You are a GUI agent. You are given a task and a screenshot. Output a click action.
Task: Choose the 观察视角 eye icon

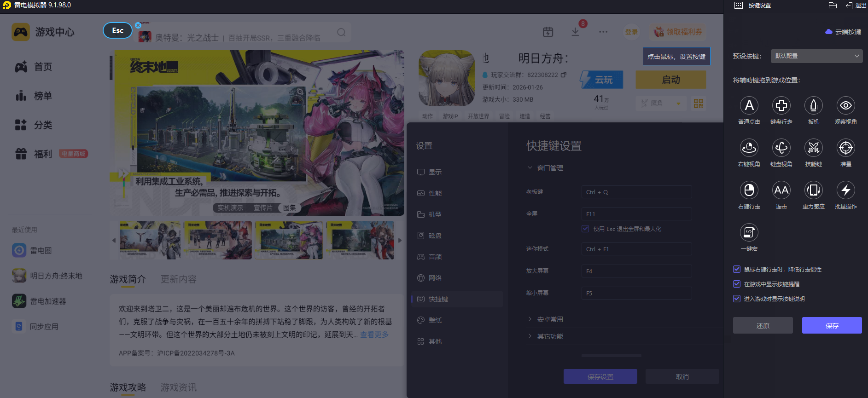tap(846, 105)
